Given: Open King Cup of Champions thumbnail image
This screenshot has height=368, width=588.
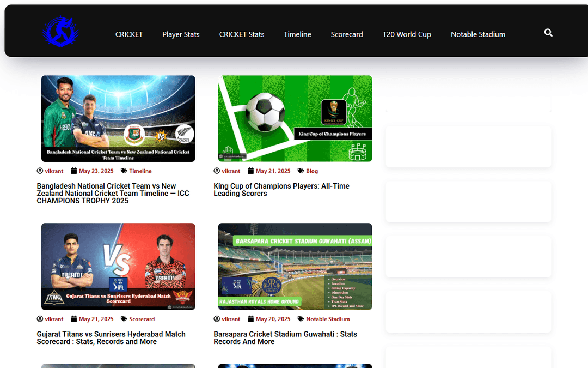Looking at the screenshot, I should (x=295, y=119).
